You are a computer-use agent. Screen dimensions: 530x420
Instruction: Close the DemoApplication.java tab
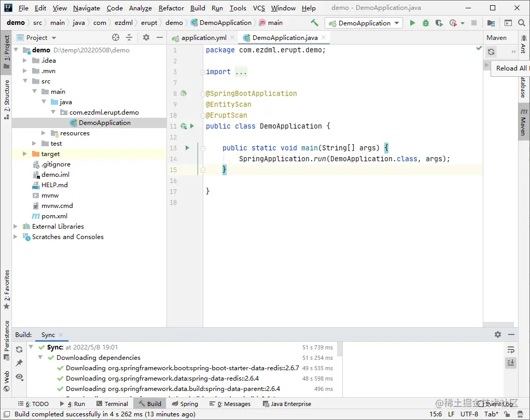pyautogui.click(x=324, y=37)
